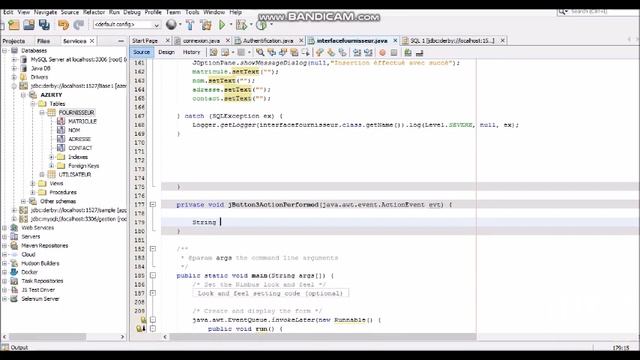Click the Last Edit icon in editor toolbar

point(213,52)
